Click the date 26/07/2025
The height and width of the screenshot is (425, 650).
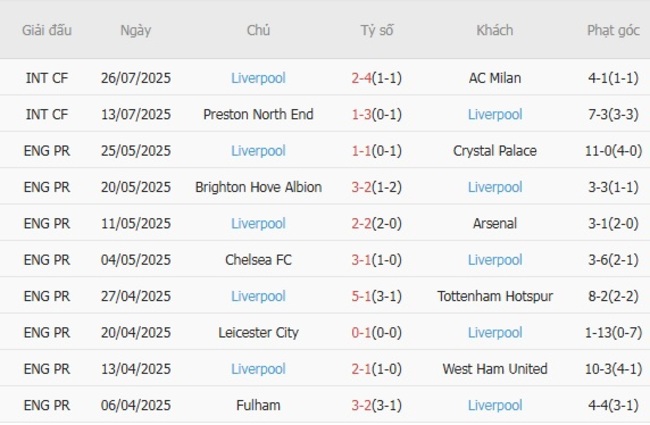pyautogui.click(x=135, y=78)
